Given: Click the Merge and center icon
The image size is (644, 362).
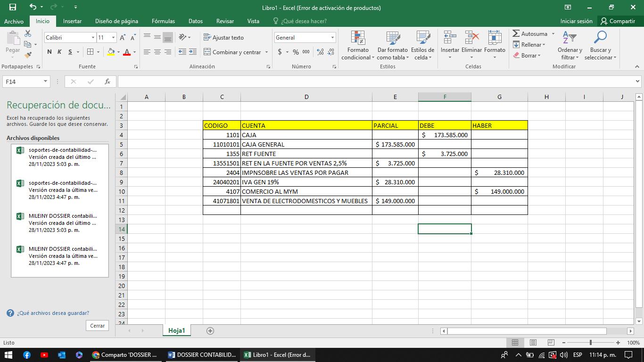Looking at the screenshot, I should coord(207,52).
